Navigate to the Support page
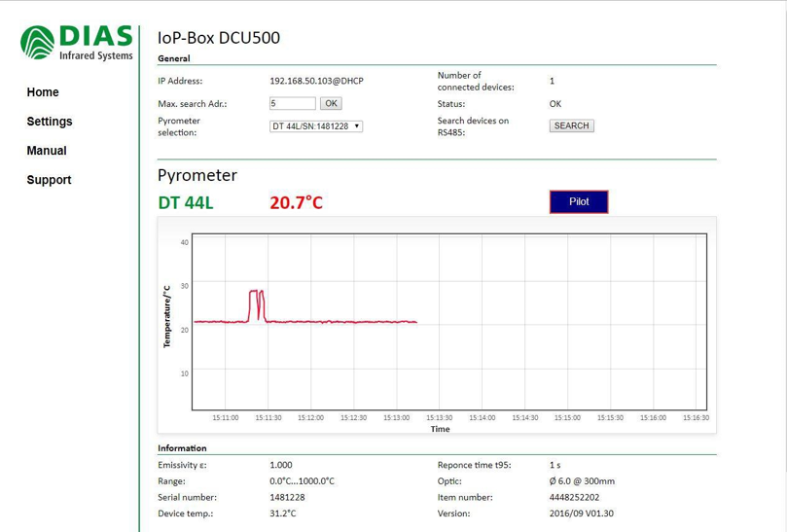787x532 pixels. coord(49,180)
